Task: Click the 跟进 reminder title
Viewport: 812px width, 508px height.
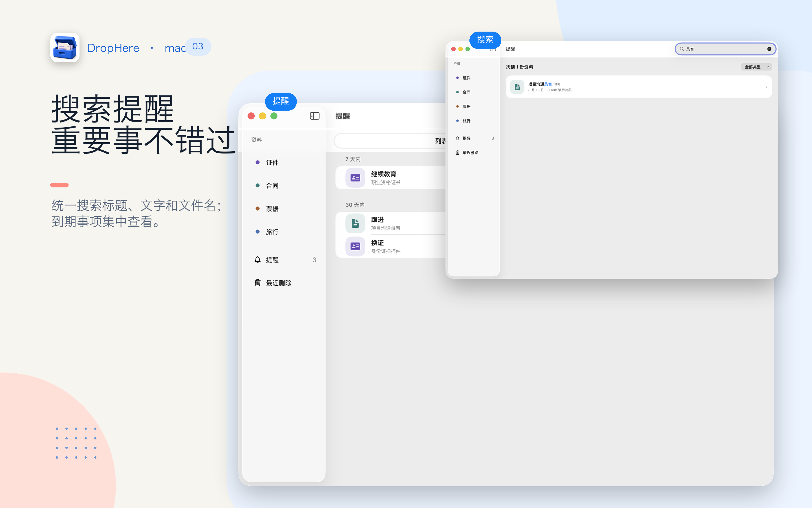Action: [x=377, y=220]
